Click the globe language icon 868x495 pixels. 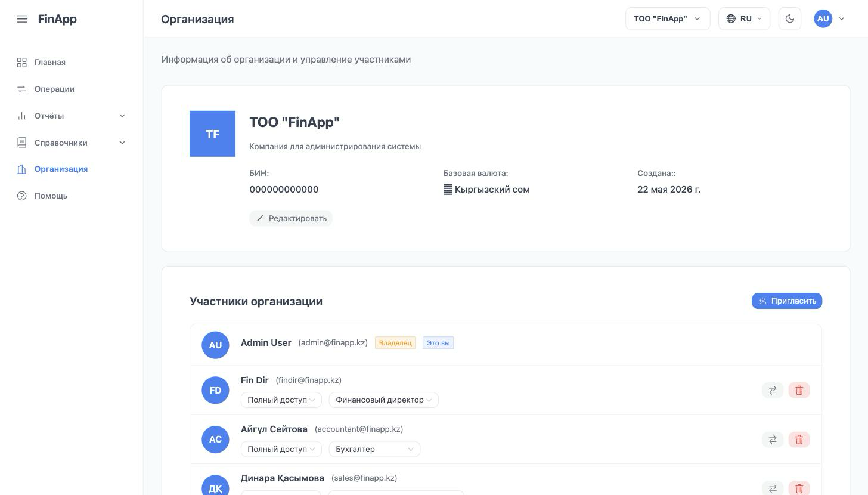(x=731, y=18)
